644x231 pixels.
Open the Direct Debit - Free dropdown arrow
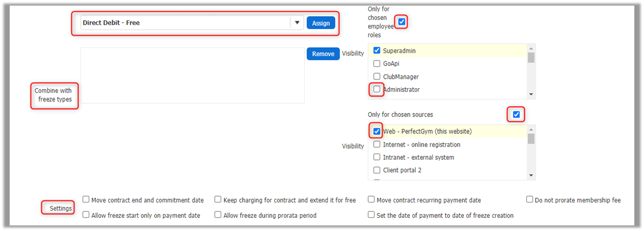coord(297,23)
